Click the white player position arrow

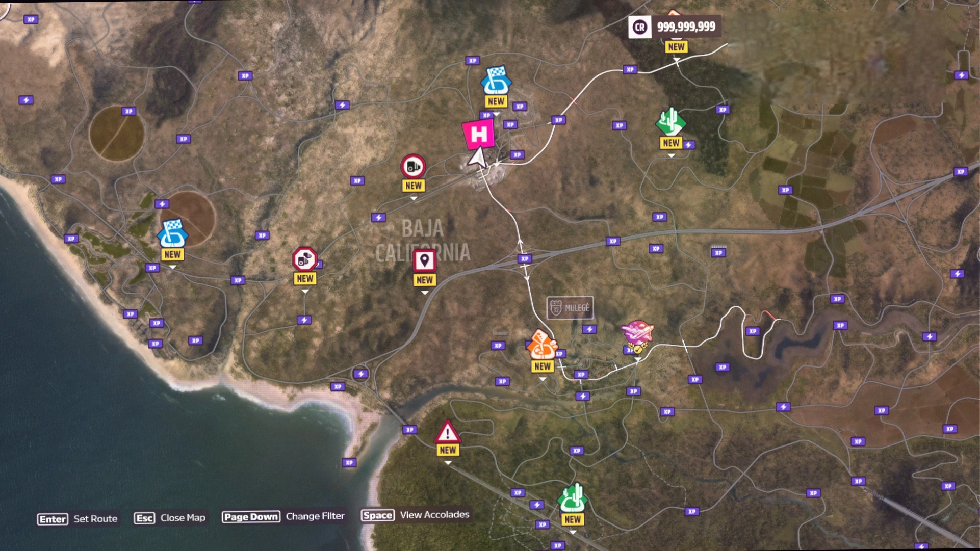pos(478,158)
